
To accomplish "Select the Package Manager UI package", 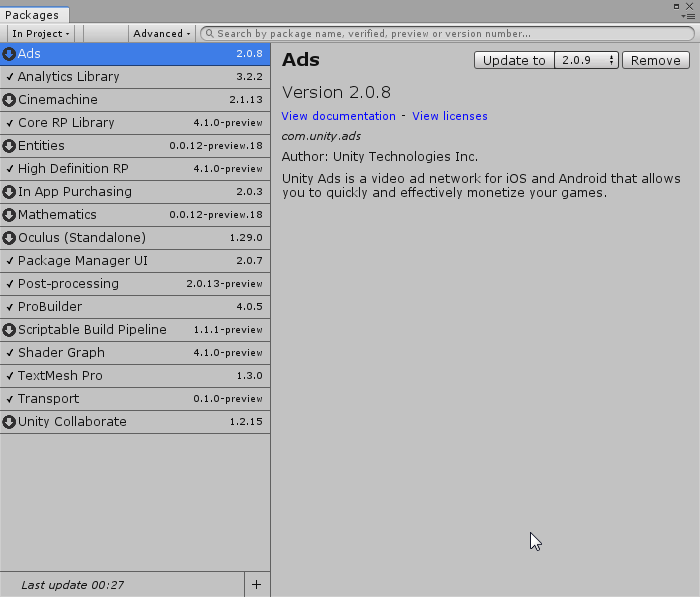I will 135,261.
